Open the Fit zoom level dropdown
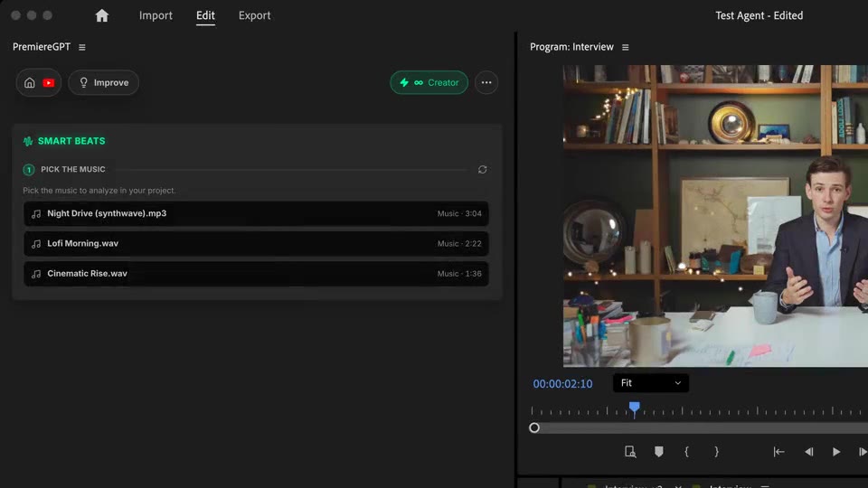 pyautogui.click(x=650, y=383)
